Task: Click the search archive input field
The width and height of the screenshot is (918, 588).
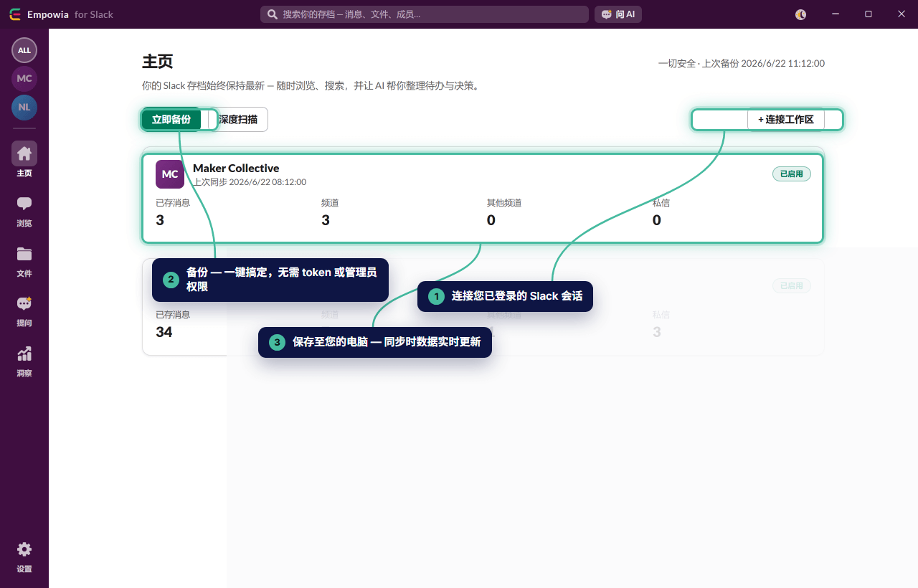Action: (425, 14)
